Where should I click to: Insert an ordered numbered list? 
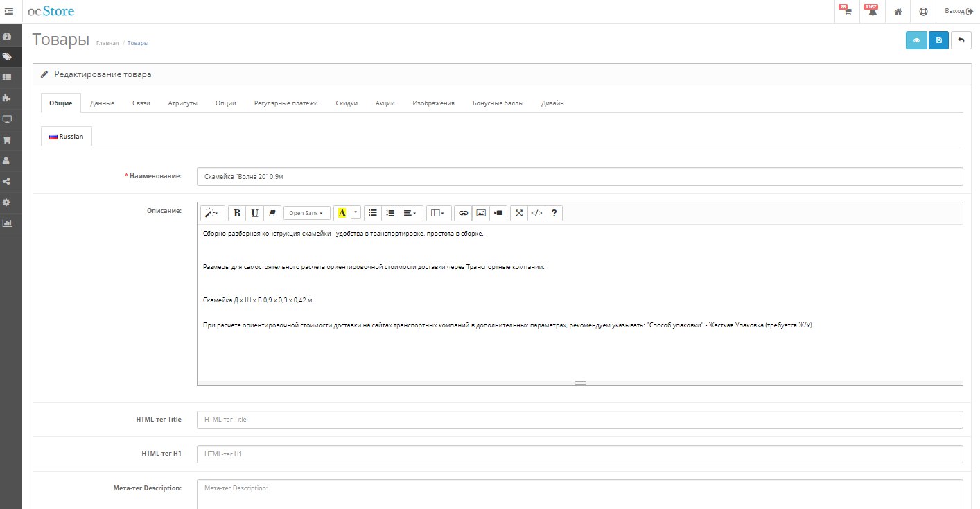pyautogui.click(x=390, y=213)
